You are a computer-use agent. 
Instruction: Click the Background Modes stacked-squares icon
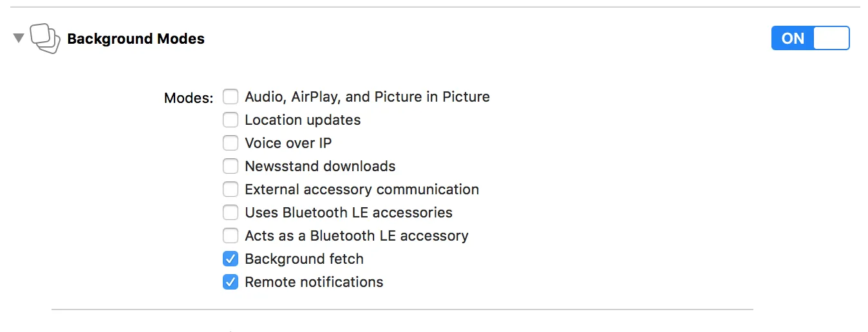pyautogui.click(x=44, y=39)
